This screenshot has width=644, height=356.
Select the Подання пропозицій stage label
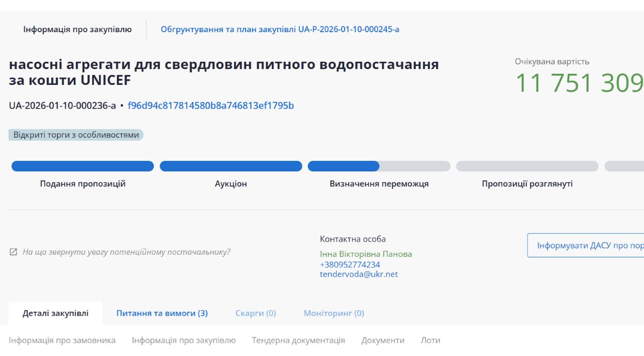pyautogui.click(x=83, y=184)
